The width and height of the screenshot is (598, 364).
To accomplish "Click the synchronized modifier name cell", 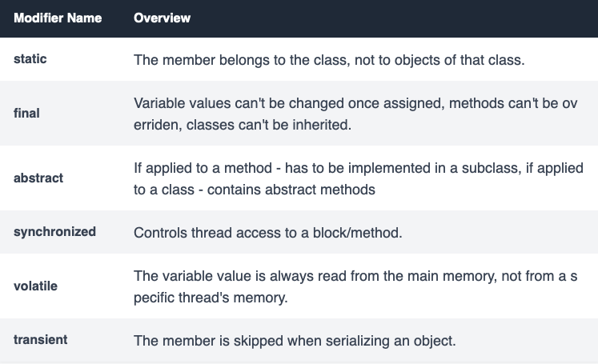I will click(x=54, y=232).
